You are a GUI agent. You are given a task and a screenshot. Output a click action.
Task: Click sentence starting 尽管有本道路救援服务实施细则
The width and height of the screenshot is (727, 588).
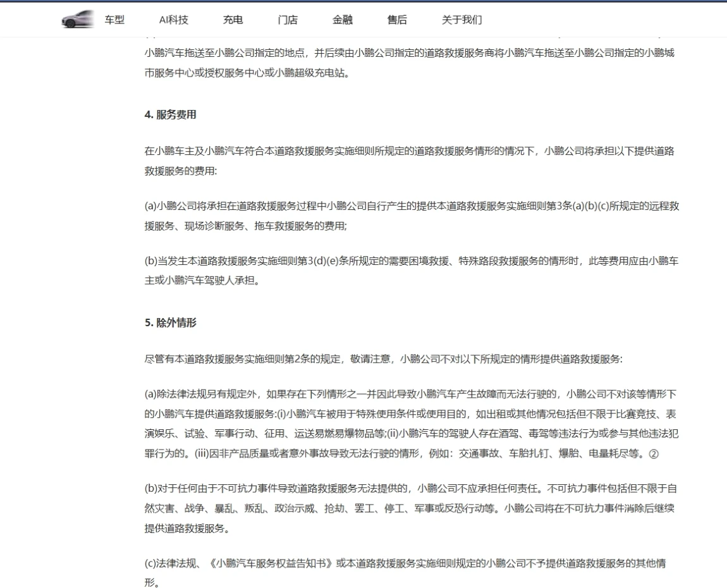[383, 359]
